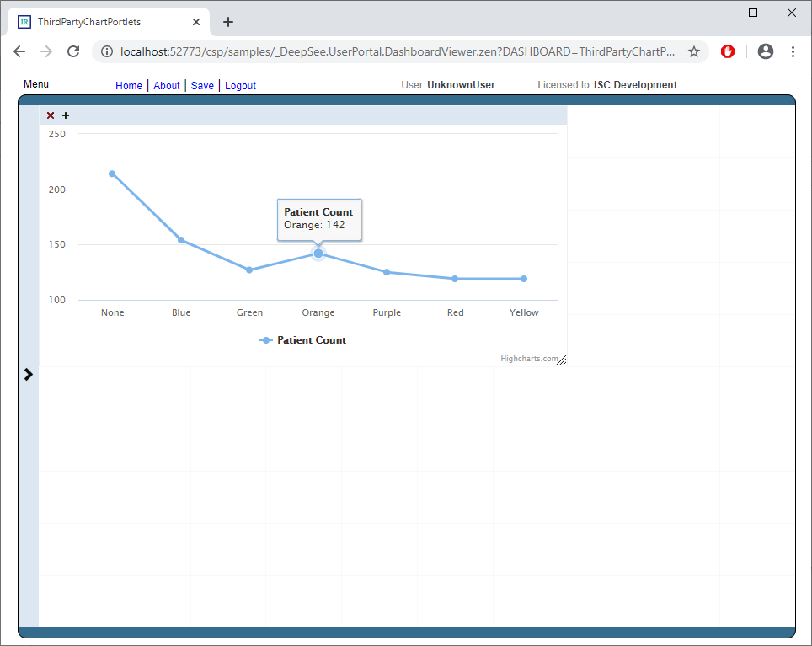Click the 150 y-axis label
812x646 pixels.
(x=57, y=244)
